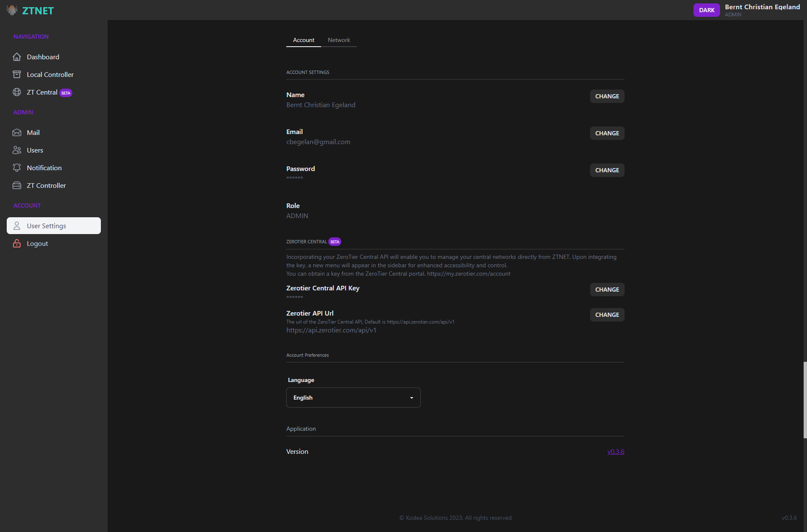Click the ZTNET logo icon

pyautogui.click(x=12, y=10)
